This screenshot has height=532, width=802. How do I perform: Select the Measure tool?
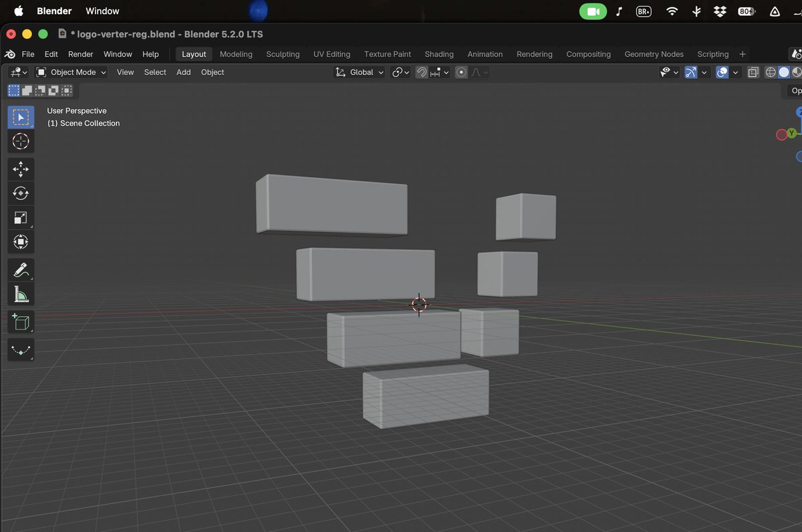pyautogui.click(x=21, y=293)
